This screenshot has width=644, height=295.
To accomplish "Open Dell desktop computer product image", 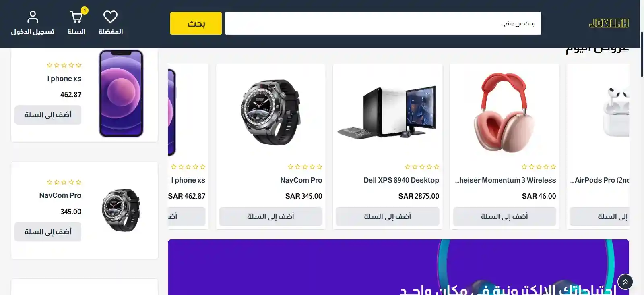I will [x=388, y=112].
